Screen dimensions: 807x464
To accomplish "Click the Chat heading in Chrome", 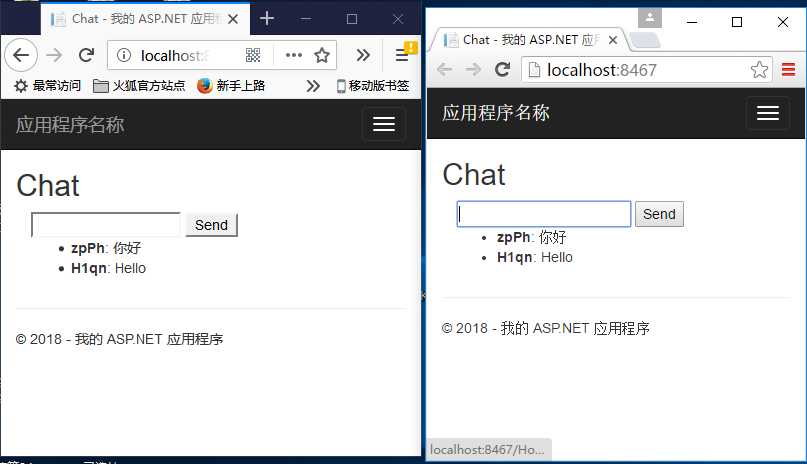I will coord(474,174).
